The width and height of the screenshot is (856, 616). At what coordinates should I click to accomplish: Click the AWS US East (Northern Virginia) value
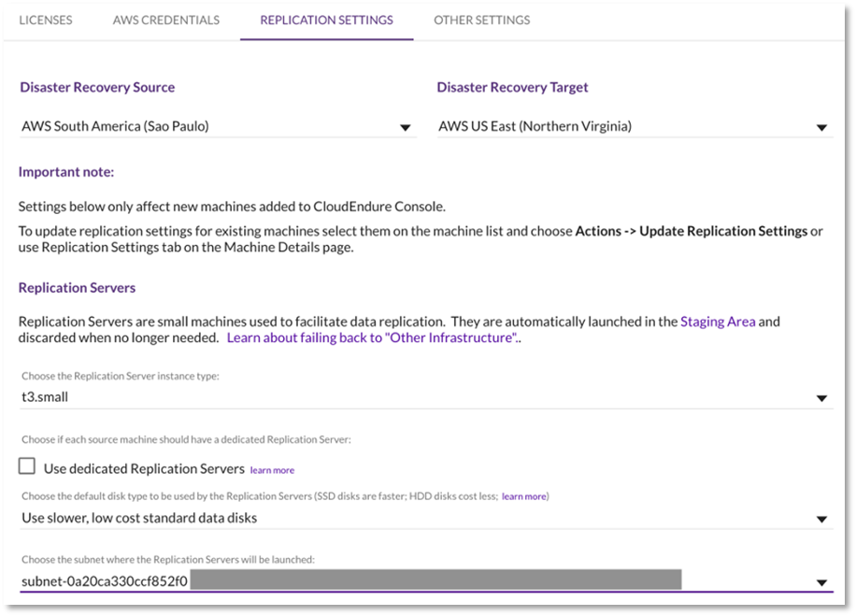pyautogui.click(x=535, y=126)
